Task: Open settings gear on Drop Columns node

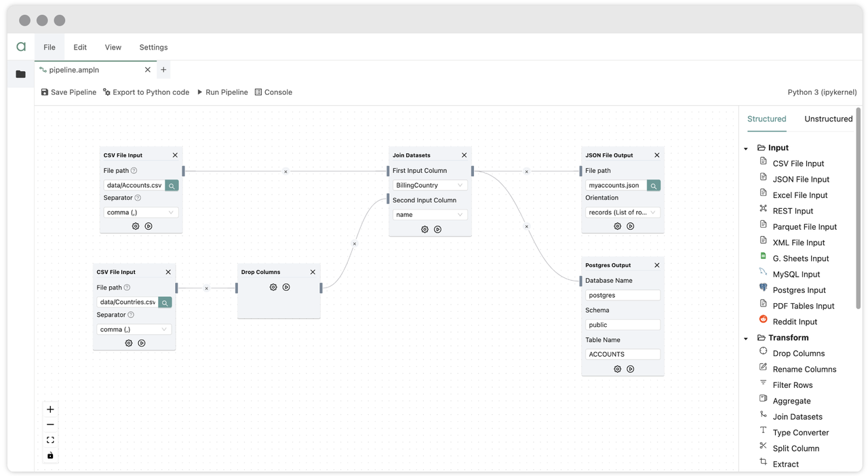Action: coord(273,287)
